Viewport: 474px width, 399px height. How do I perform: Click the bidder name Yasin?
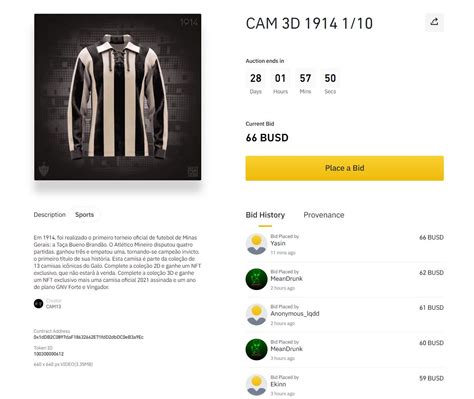coord(278,243)
